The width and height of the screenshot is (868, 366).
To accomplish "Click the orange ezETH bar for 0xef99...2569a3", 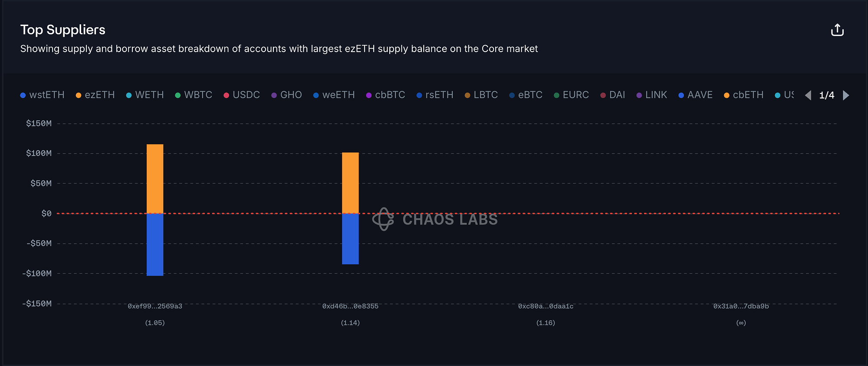I will (155, 178).
